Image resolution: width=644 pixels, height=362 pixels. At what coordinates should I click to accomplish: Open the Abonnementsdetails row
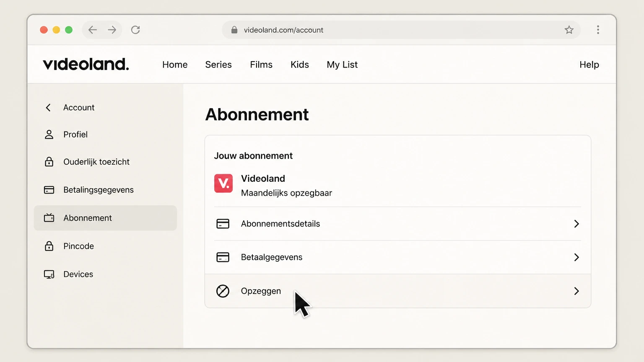click(398, 224)
